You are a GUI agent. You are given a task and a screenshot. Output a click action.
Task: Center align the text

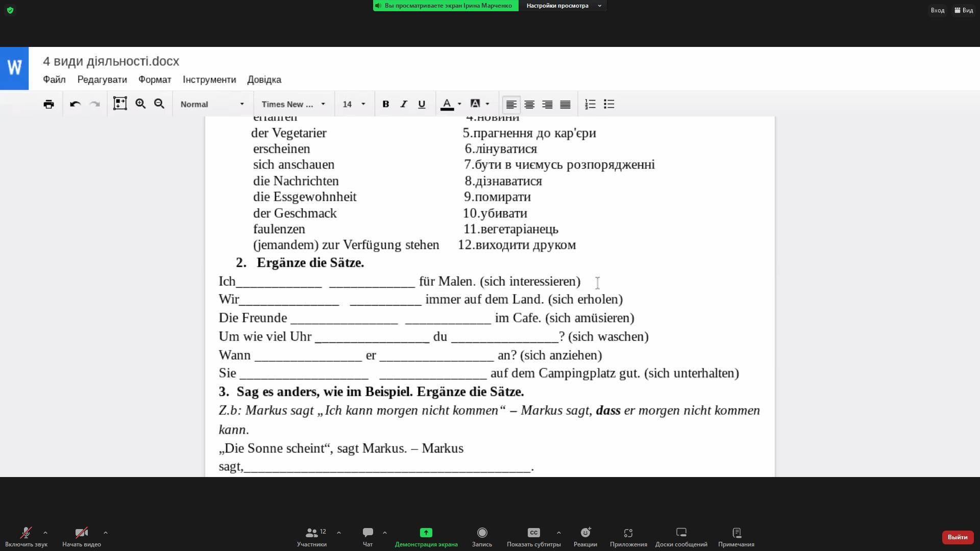point(529,104)
